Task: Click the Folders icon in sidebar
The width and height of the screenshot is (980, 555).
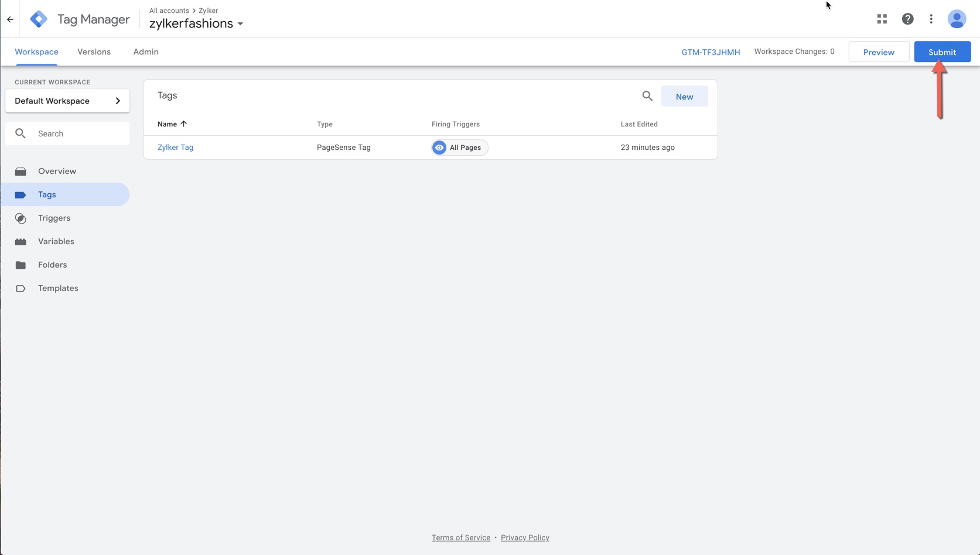Action: [x=21, y=265]
